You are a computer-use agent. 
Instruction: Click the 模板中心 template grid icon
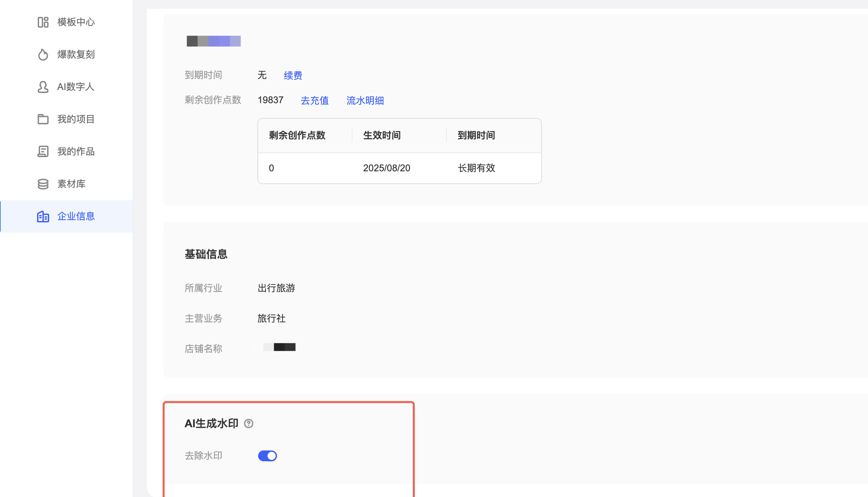pyautogui.click(x=43, y=22)
